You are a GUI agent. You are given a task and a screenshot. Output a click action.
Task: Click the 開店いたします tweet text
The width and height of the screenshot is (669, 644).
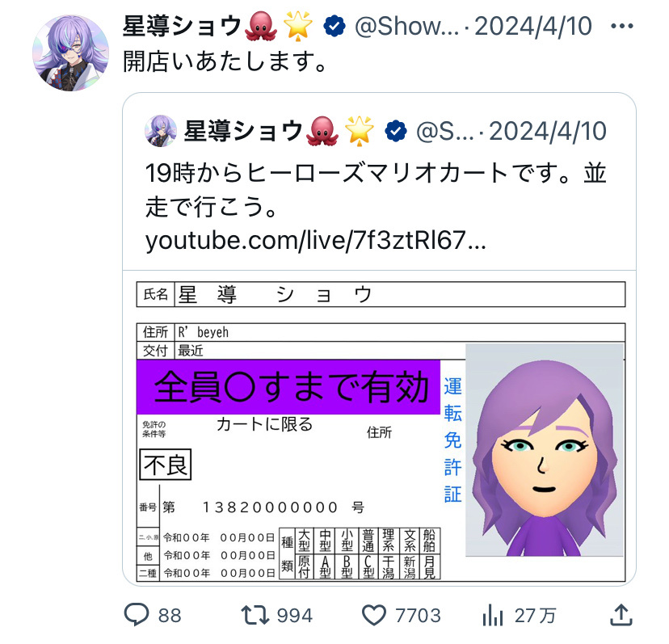click(225, 61)
